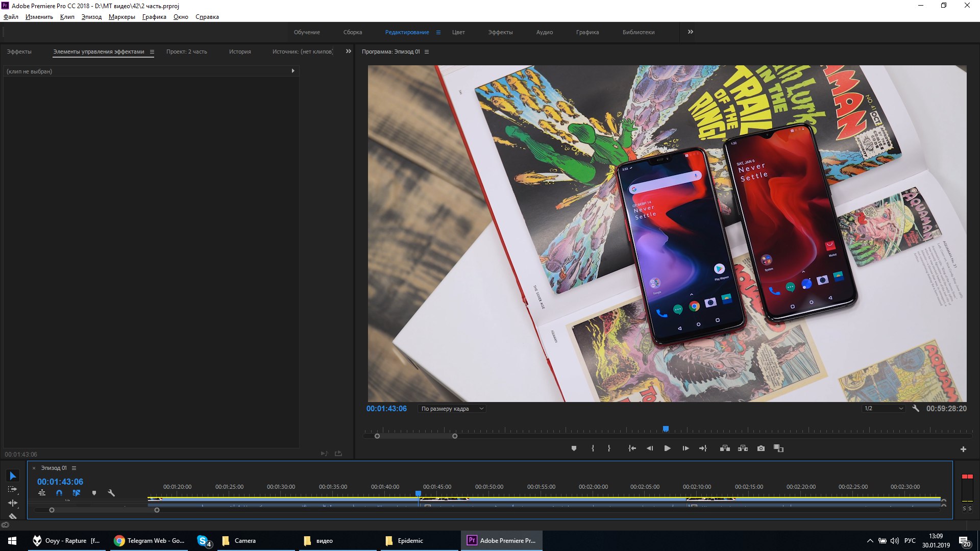Open zoom level 'По размеру кадра' dropdown
The height and width of the screenshot is (551, 980).
(452, 409)
